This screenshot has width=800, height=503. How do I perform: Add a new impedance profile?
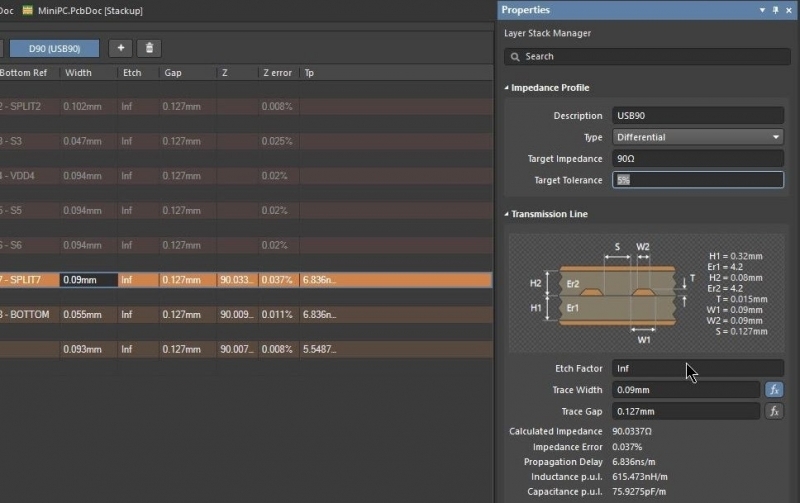pyautogui.click(x=122, y=48)
